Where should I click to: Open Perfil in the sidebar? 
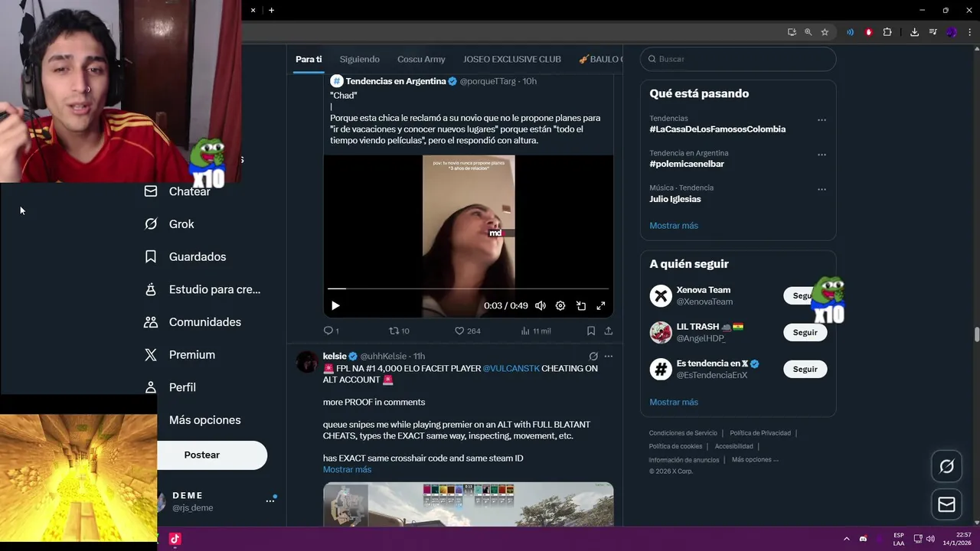click(x=169, y=387)
